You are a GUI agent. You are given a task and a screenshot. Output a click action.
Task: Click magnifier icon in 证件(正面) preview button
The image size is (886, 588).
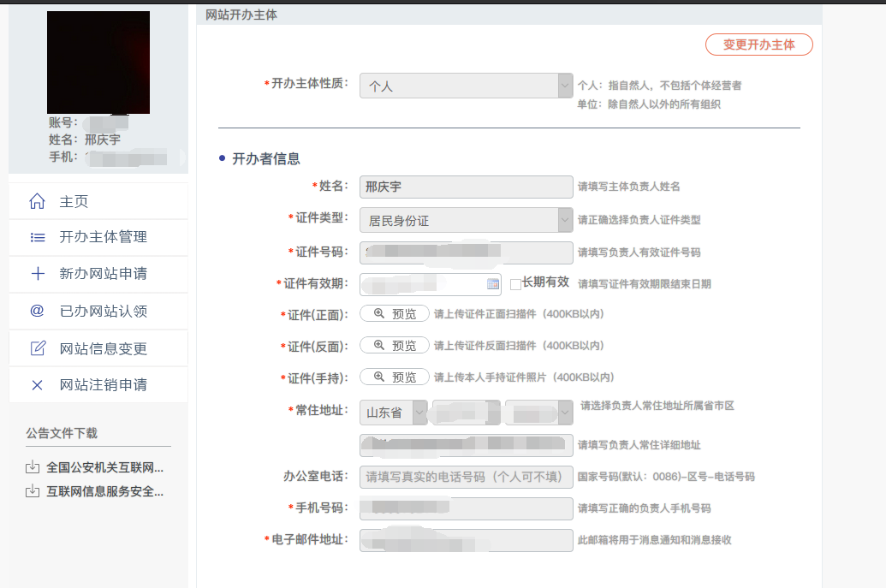(379, 313)
